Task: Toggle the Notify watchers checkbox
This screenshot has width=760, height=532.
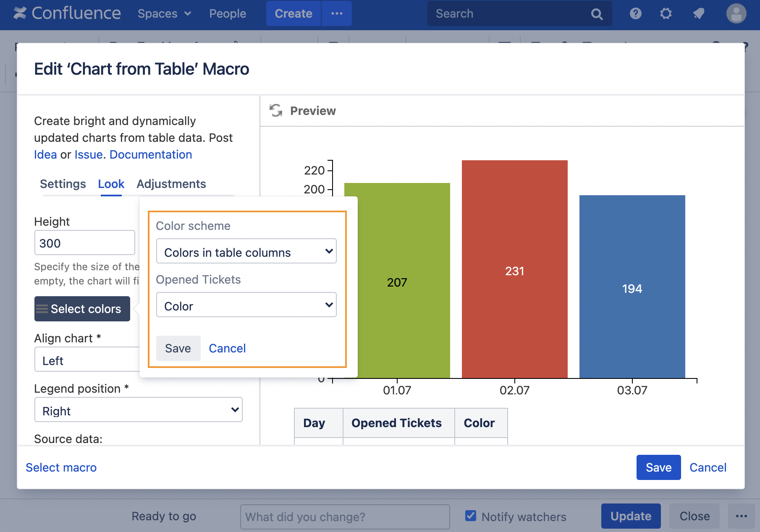Action: 471,516
